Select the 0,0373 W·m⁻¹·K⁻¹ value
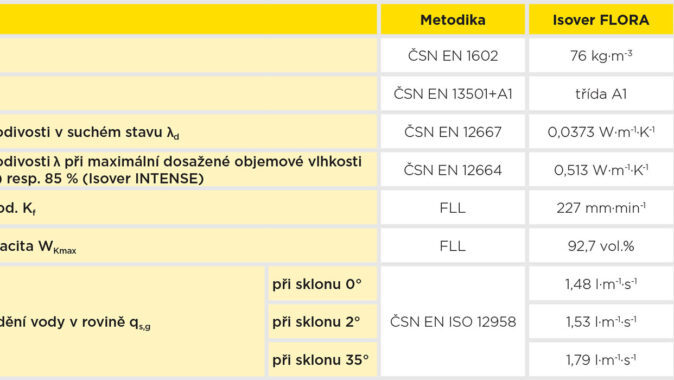Viewport: 674px width, 380px height. [x=601, y=132]
